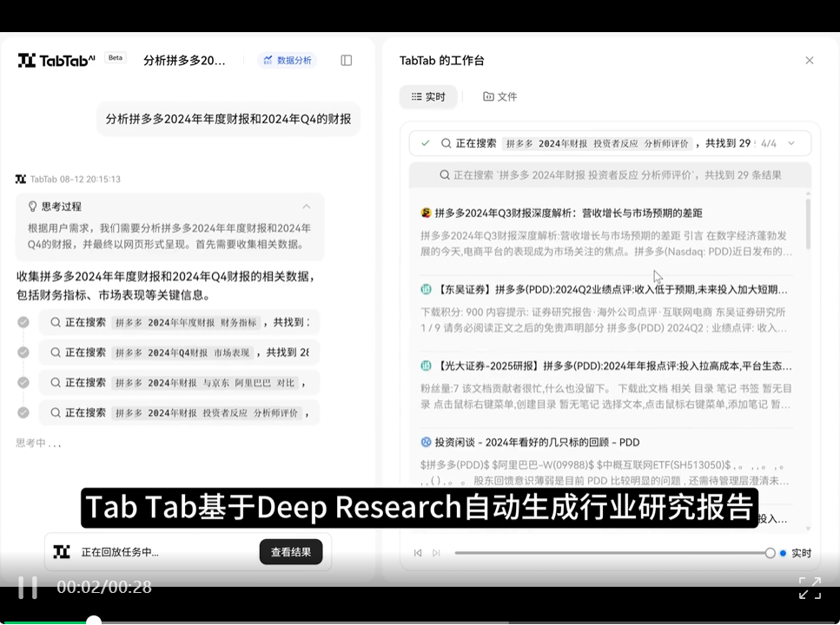Open result 【东吴证券】拼多多(PDD):2024Q2业绩点评
The height and width of the screenshot is (625, 840).
click(x=612, y=290)
